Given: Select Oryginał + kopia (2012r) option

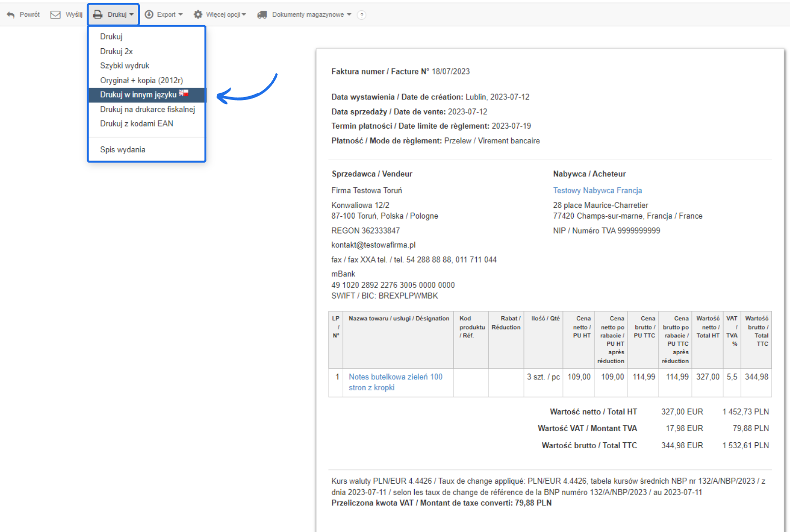Looking at the screenshot, I should 141,80.
